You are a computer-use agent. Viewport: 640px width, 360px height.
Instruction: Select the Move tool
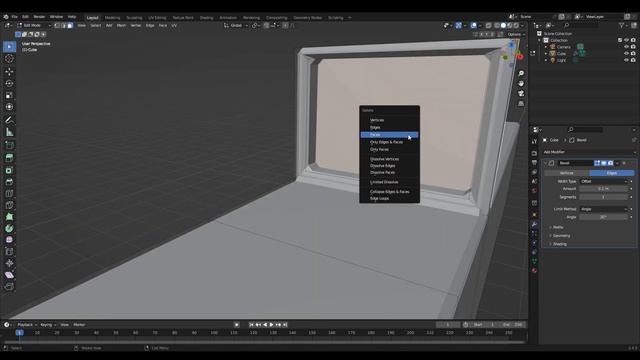click(9, 72)
